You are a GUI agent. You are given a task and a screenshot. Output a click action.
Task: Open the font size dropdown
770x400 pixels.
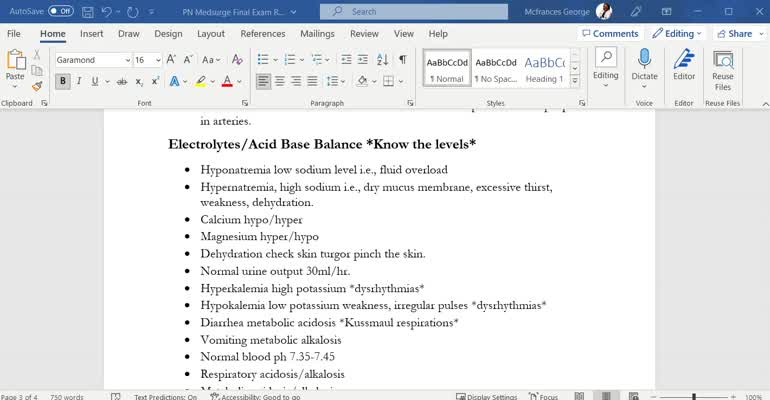pyautogui.click(x=158, y=60)
